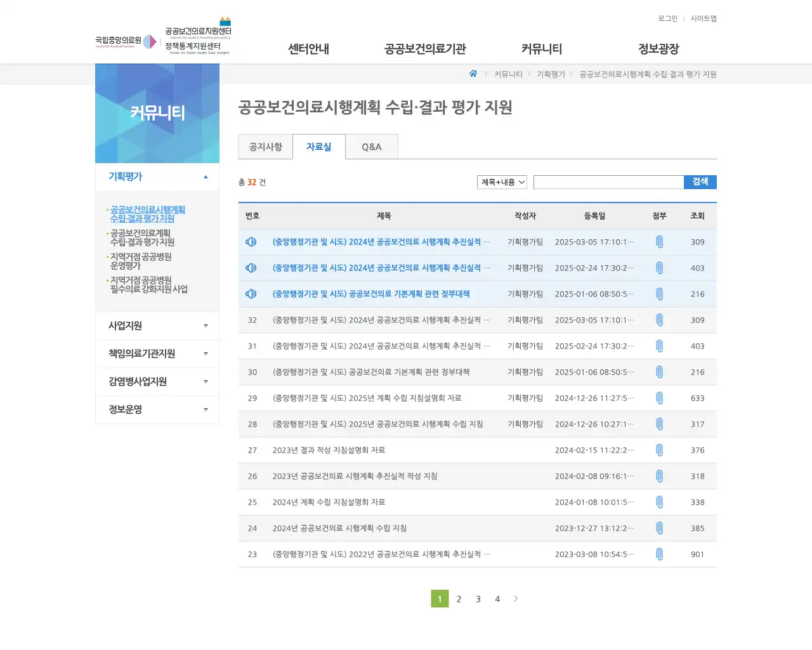
Task: Click the 로그인 link at the top
Action: tap(667, 18)
